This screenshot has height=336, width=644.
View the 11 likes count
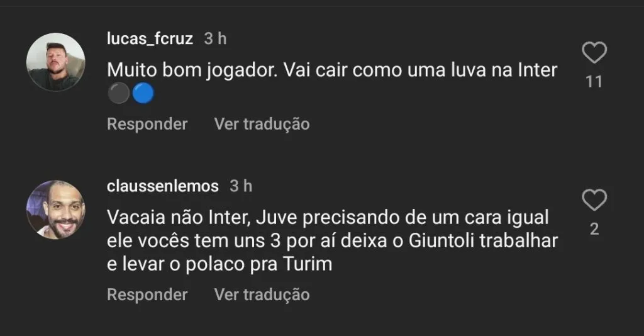(x=594, y=82)
